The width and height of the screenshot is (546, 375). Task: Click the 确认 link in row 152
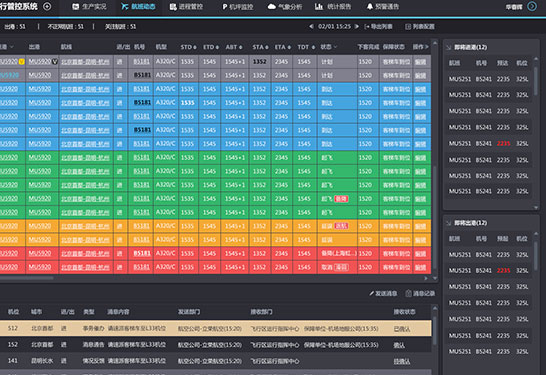(399, 345)
